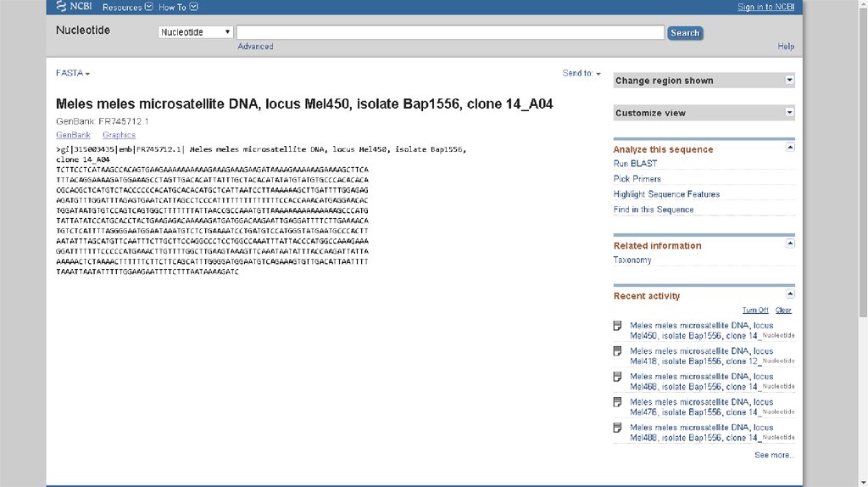Open the Nucleotide database dropdown
The height and width of the screenshot is (487, 868).
(x=195, y=32)
